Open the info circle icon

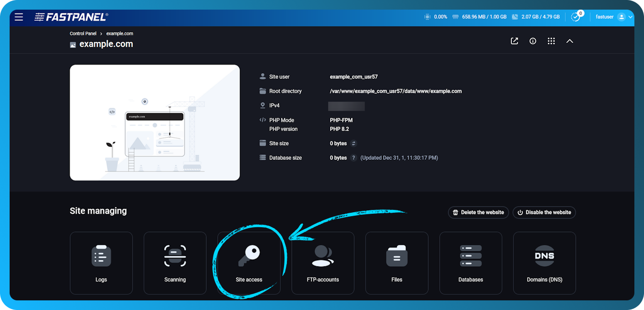click(533, 41)
